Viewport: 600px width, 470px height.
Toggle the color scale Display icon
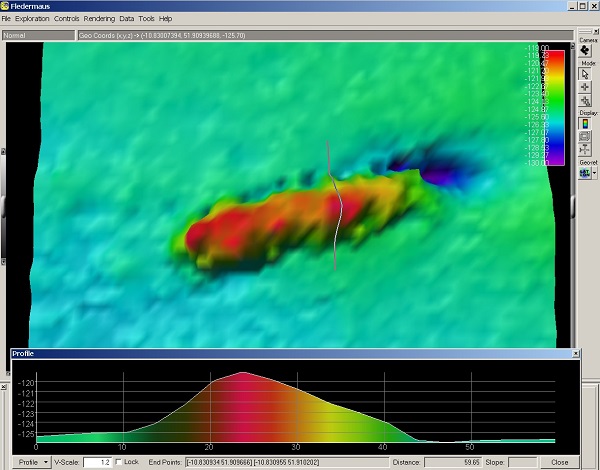click(x=585, y=124)
